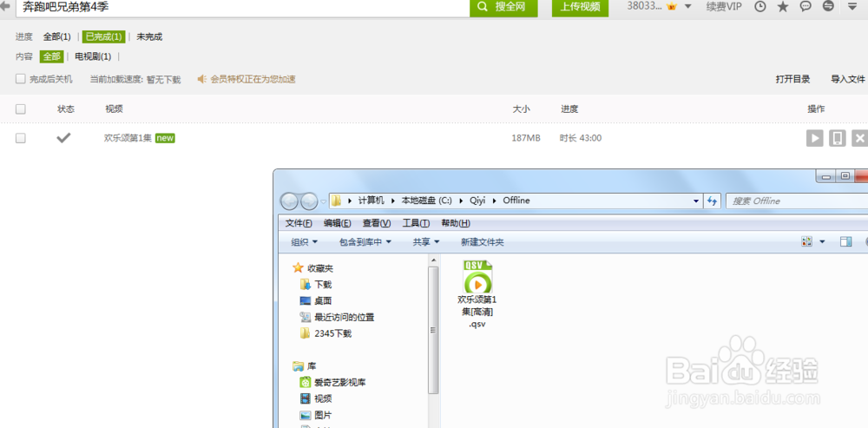Click the 搜全网 search button
The width and height of the screenshot is (868, 428).
click(503, 7)
